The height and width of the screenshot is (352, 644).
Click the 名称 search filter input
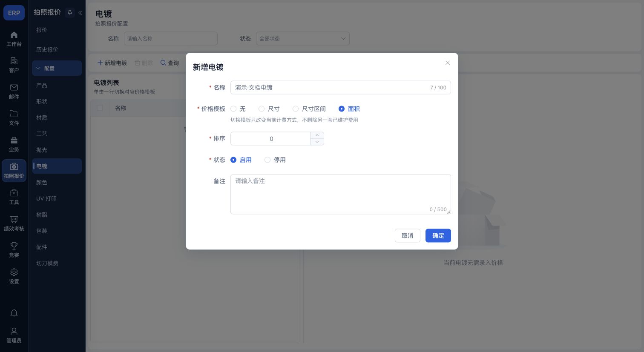click(170, 39)
